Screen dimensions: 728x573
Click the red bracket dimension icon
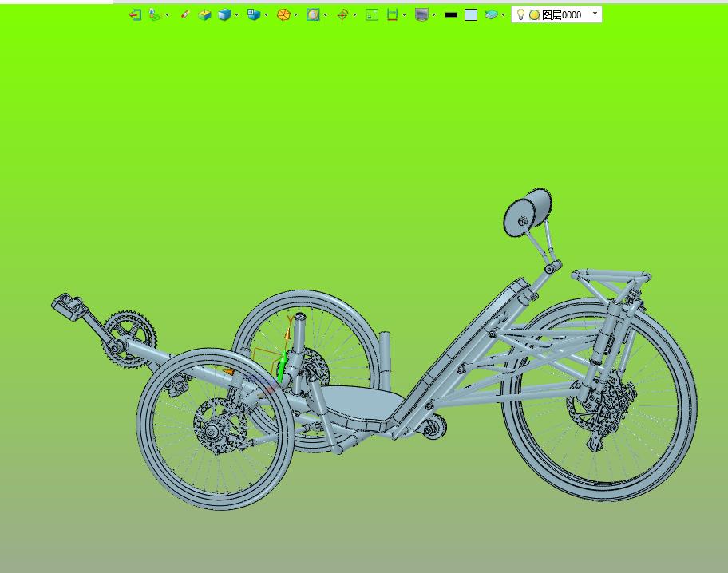click(392, 14)
